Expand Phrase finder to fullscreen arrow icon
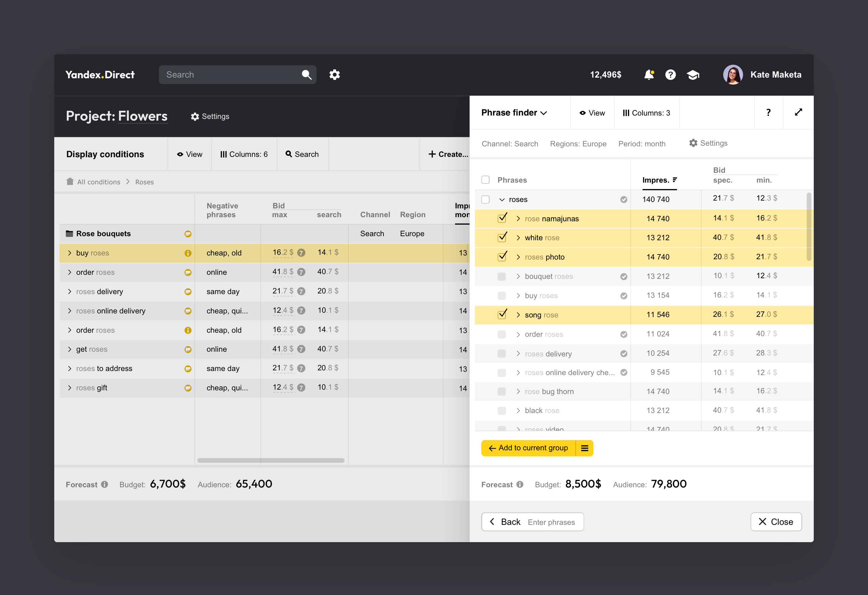The width and height of the screenshot is (868, 595). tap(798, 112)
